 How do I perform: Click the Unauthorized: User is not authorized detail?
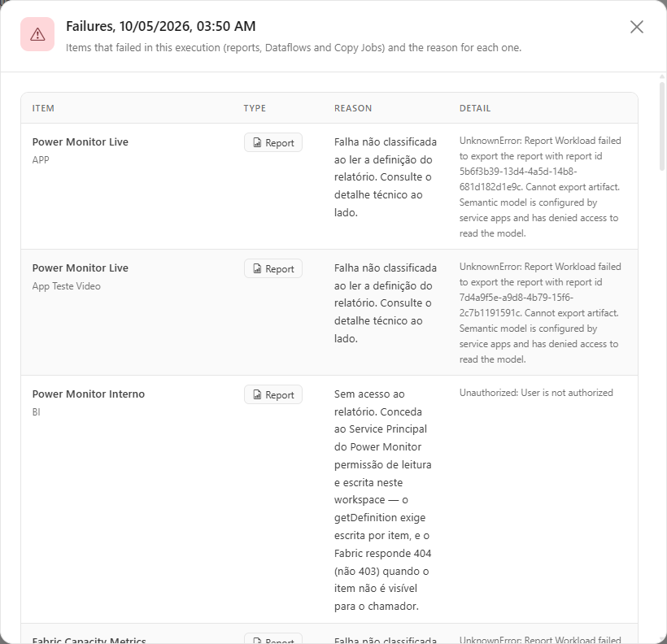point(536,393)
